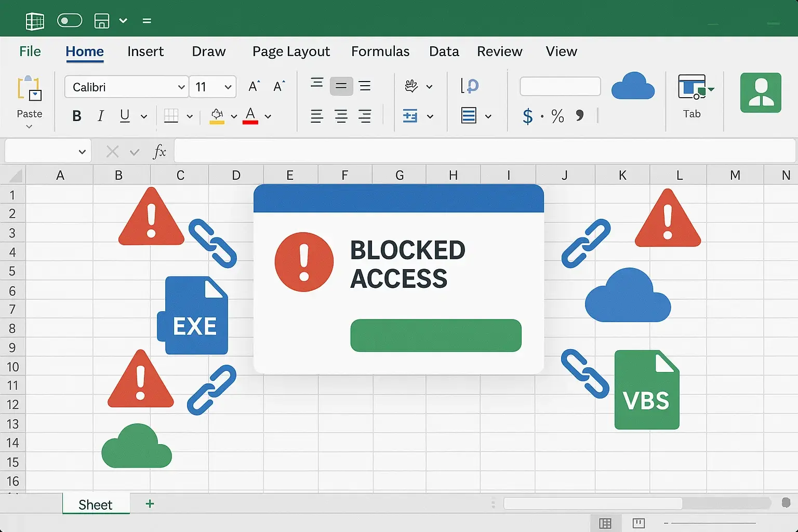Click the green button in Blocked Access dialog
This screenshot has width=798, height=532.
point(436,336)
